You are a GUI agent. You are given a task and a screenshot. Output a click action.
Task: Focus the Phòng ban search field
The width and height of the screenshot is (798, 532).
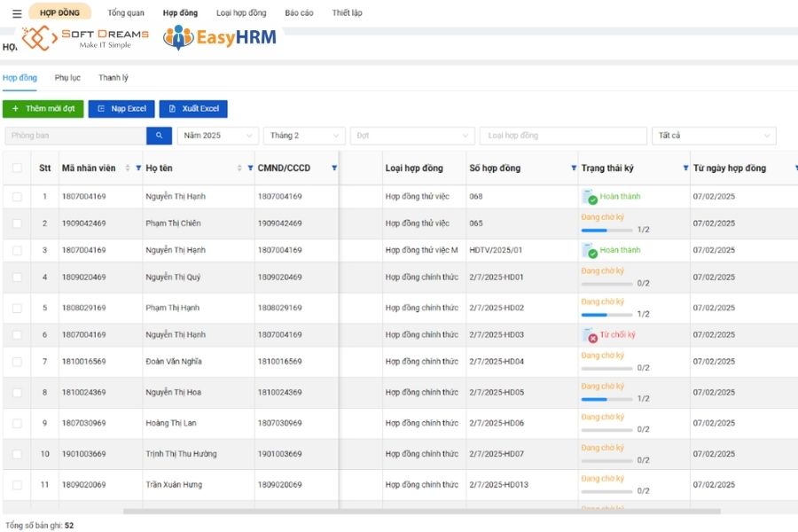[75, 136]
